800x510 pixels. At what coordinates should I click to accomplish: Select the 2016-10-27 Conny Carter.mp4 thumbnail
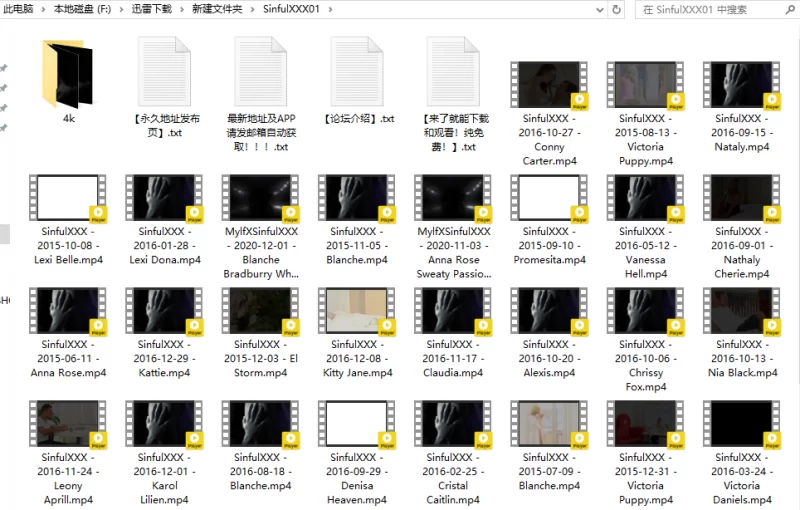(549, 85)
